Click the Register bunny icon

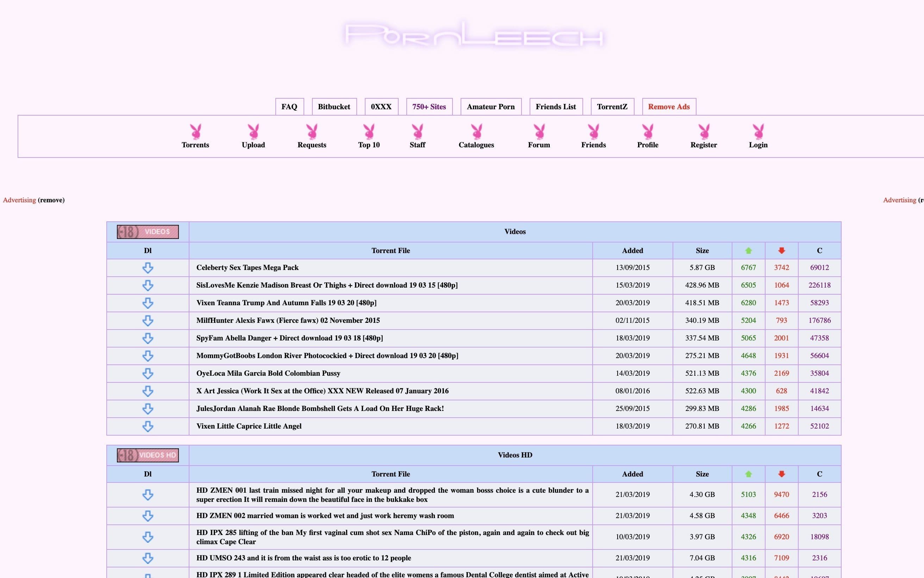[704, 131]
